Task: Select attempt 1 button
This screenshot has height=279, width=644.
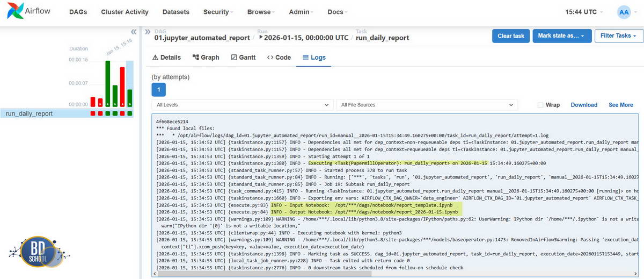Action: [x=159, y=89]
